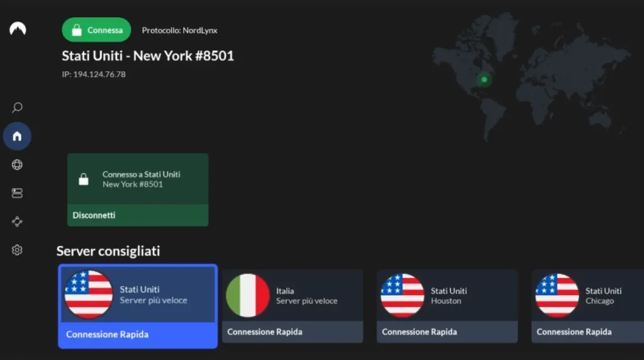This screenshot has height=360, width=644.
Task: Click the 'Server consigliati' heading
Action: coord(108,250)
